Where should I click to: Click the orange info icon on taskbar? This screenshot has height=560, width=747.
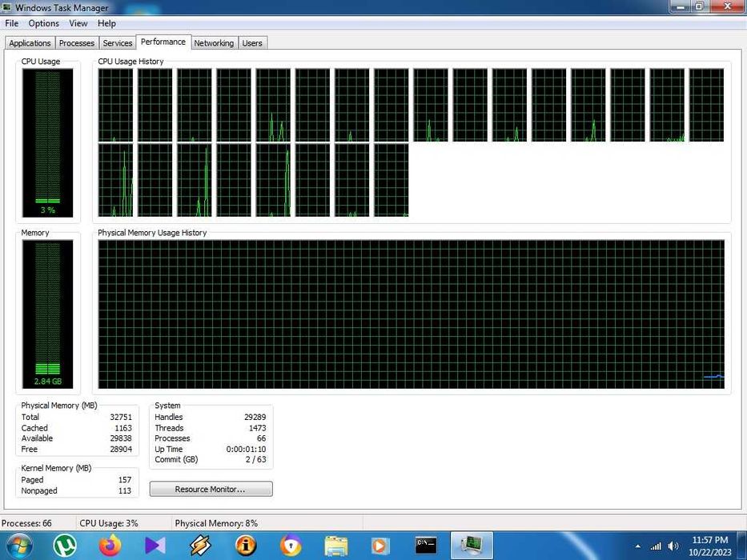pos(246,546)
